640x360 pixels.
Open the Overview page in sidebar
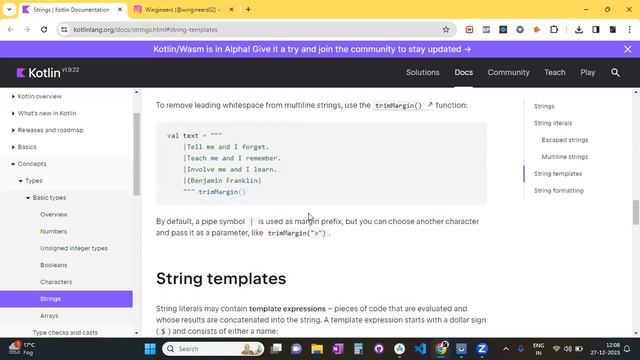(x=54, y=215)
